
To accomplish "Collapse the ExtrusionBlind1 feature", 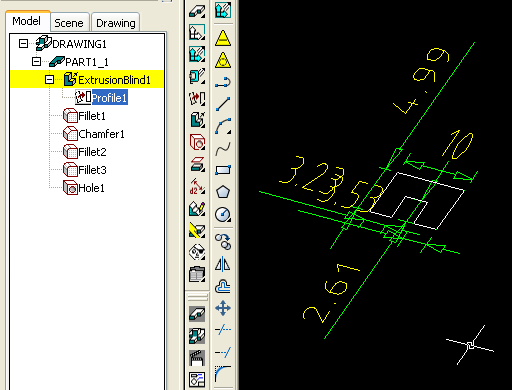I will [49, 79].
